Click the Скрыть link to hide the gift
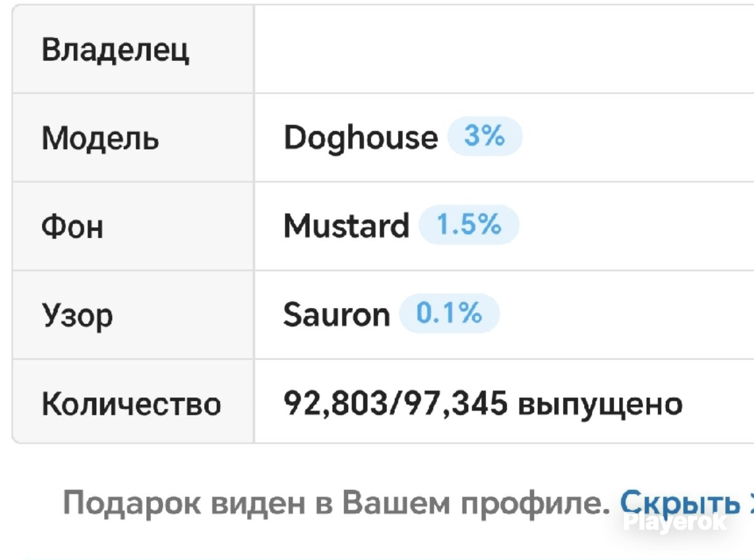This screenshot has width=754, height=560. tap(679, 503)
